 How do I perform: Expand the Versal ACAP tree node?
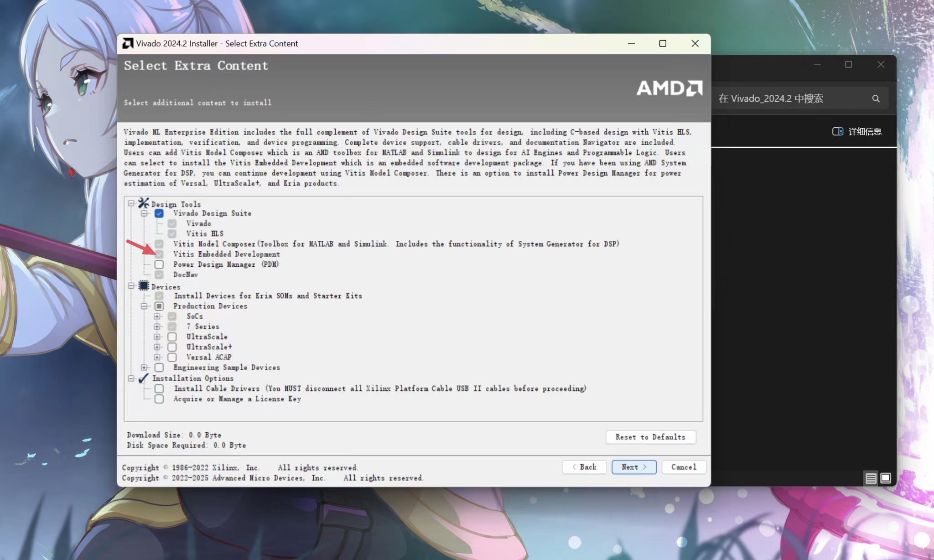[x=157, y=357]
